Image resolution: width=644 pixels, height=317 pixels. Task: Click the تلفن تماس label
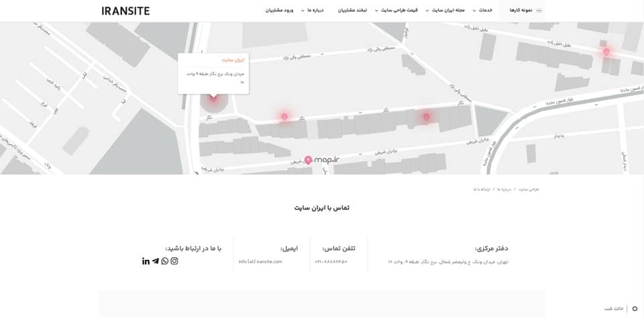coord(339,248)
